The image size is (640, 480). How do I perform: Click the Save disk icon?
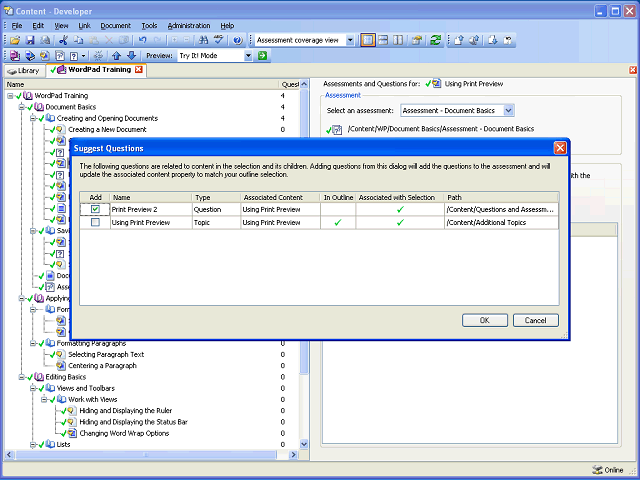[x=30, y=40]
